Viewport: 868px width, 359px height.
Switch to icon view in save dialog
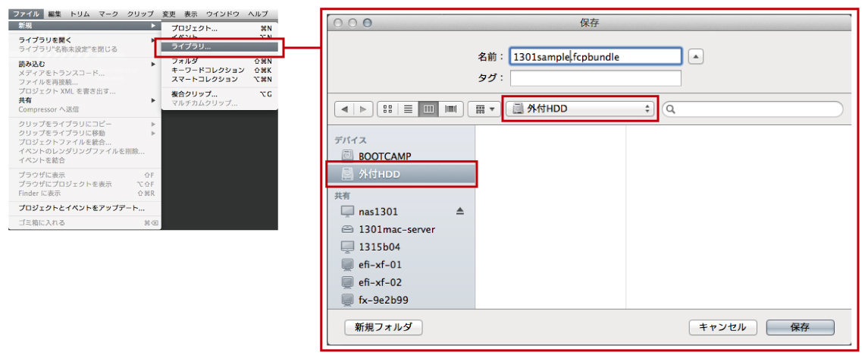click(387, 109)
